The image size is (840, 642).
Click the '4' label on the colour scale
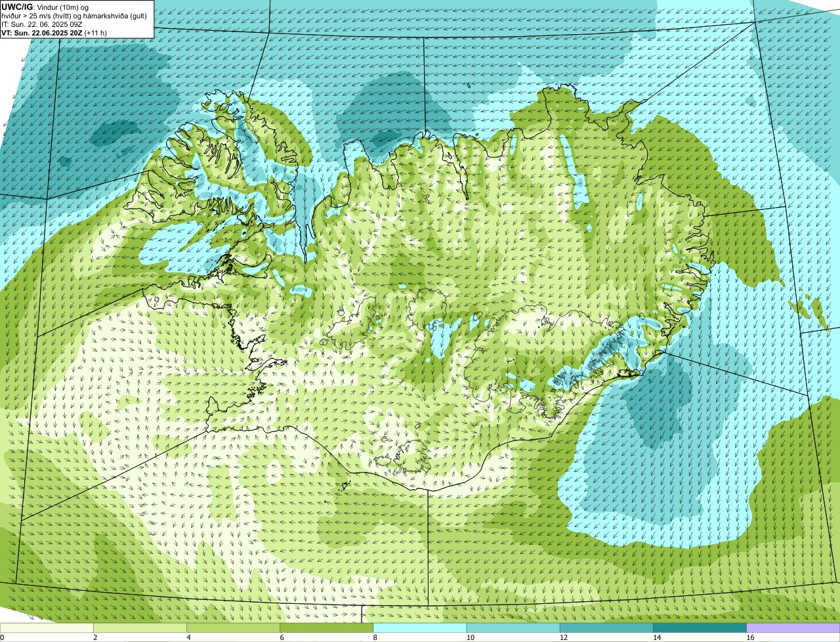tap(188, 637)
